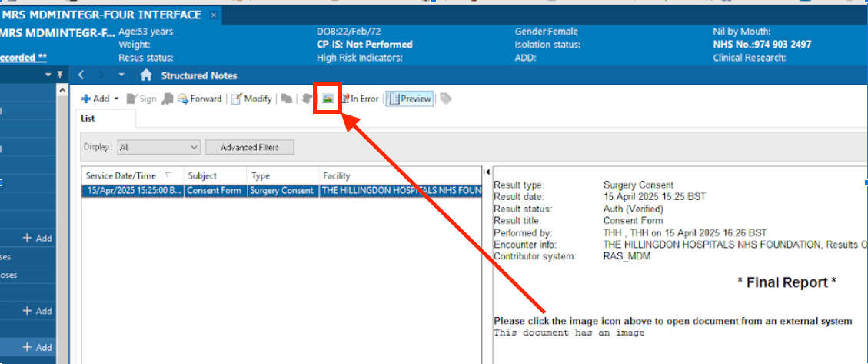Click the NHS No.:974 903 2497 text
868x364 pixels.
pyautogui.click(x=762, y=45)
